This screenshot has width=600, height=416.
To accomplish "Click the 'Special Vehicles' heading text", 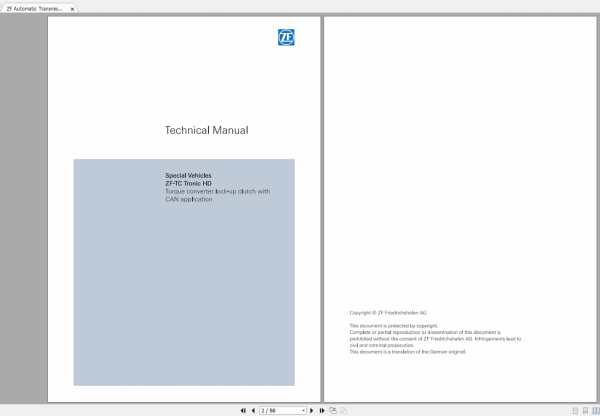I will (x=188, y=175).
